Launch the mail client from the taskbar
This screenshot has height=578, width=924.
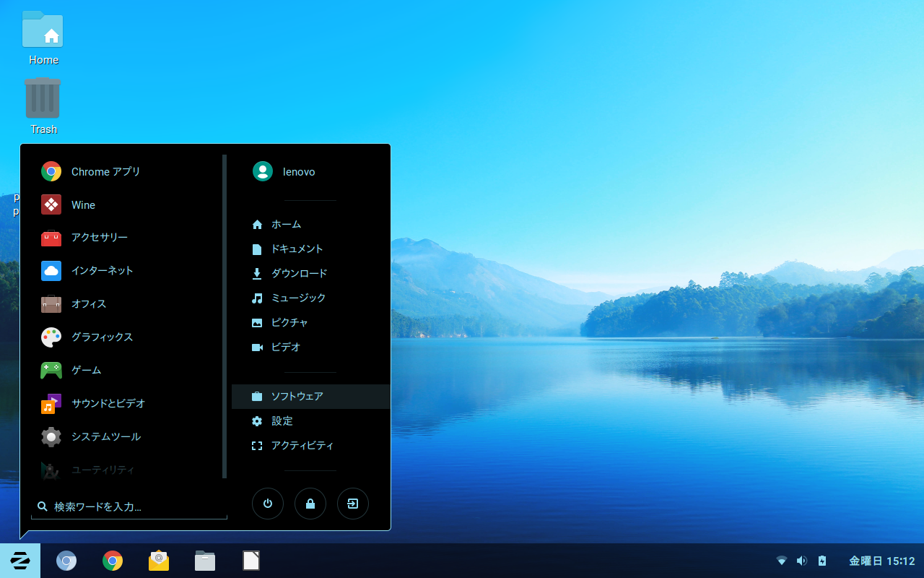click(x=159, y=561)
